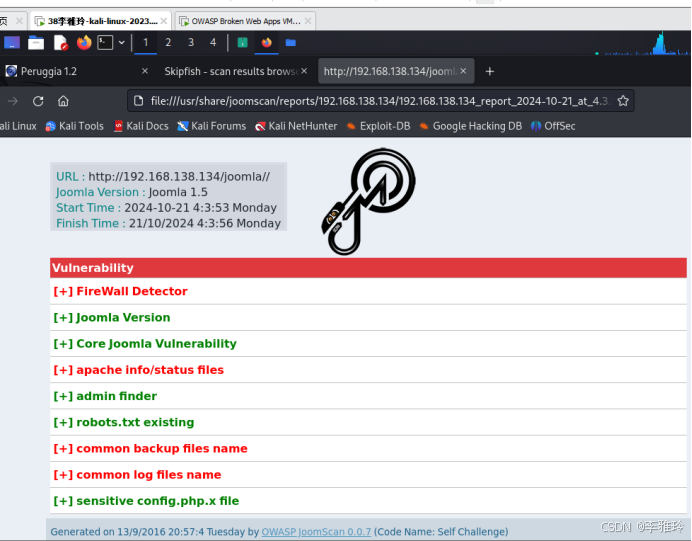Open the Google Hacking DB bookmark

point(470,126)
